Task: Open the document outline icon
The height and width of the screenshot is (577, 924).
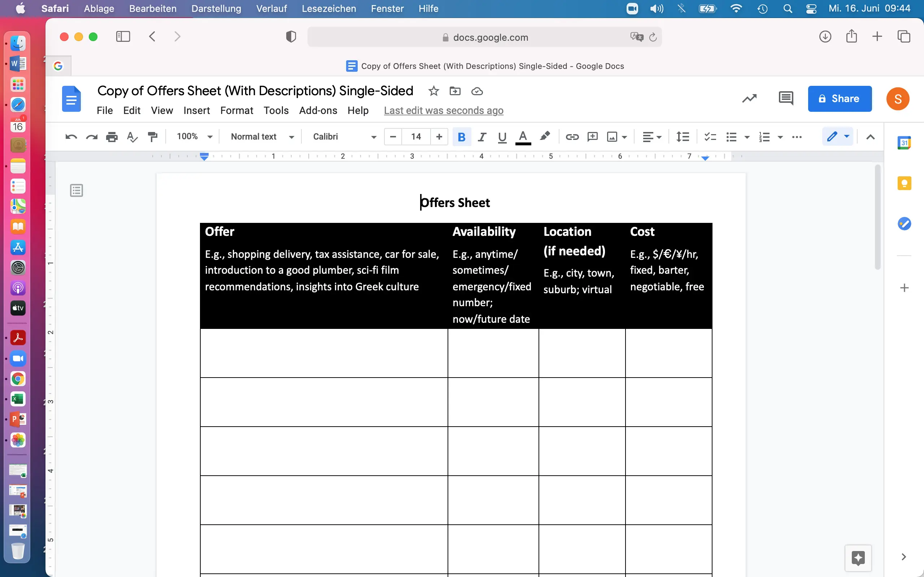Action: (77, 190)
